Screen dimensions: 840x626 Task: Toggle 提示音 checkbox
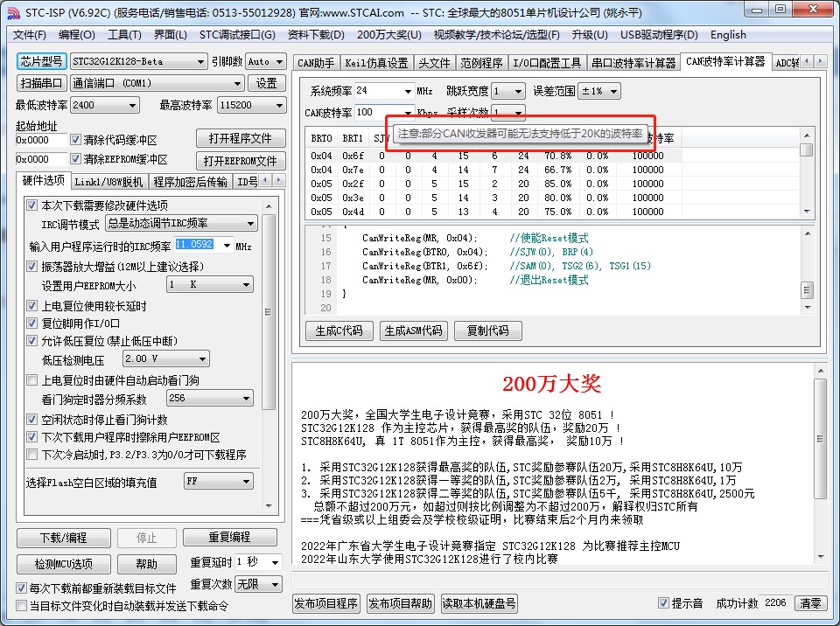(x=663, y=603)
